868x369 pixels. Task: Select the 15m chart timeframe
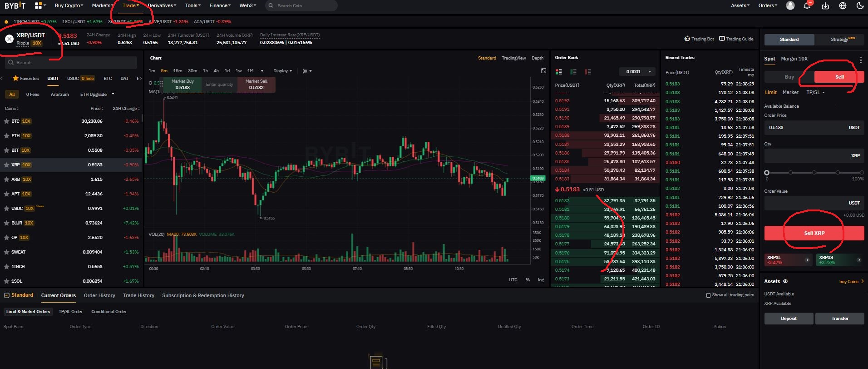pos(178,71)
